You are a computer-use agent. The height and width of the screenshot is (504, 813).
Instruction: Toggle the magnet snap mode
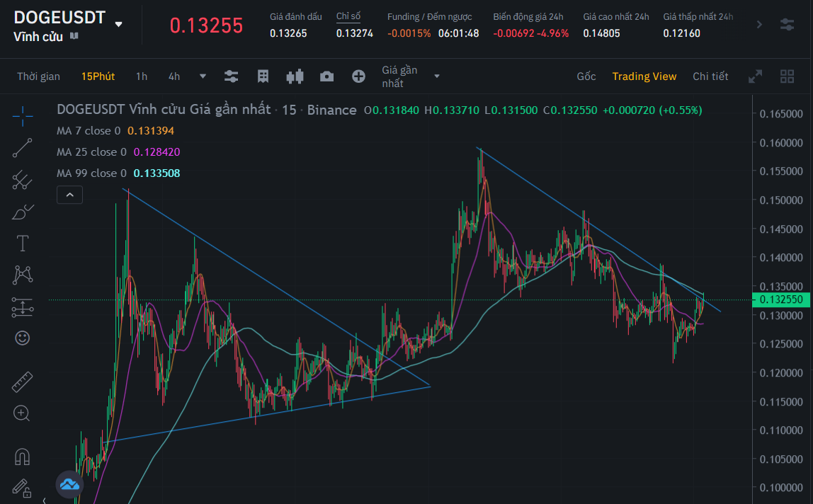tap(22, 457)
